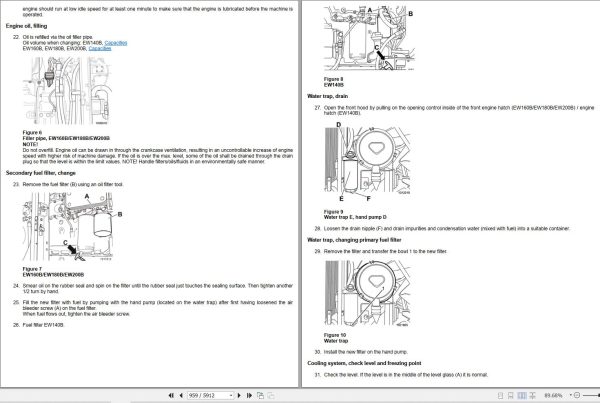
Task: Click the zoom slider track
Action: (x=590, y=395)
